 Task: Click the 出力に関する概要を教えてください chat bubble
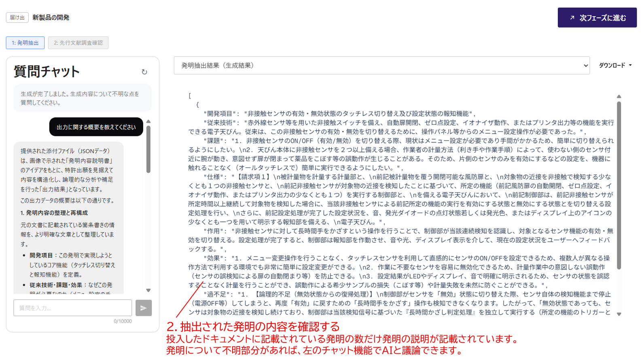click(x=96, y=127)
